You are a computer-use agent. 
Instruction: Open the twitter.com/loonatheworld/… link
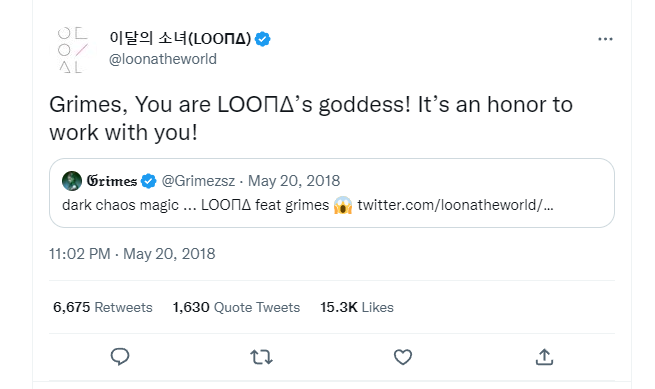coord(455,205)
